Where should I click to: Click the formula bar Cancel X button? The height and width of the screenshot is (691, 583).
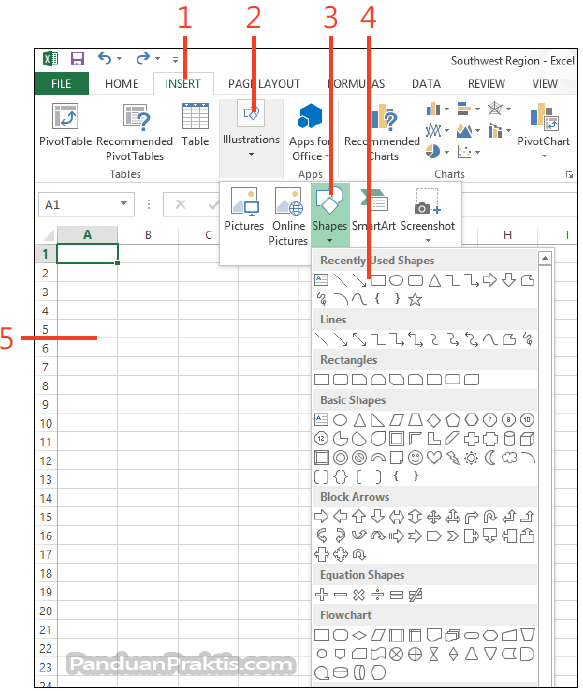[180, 204]
